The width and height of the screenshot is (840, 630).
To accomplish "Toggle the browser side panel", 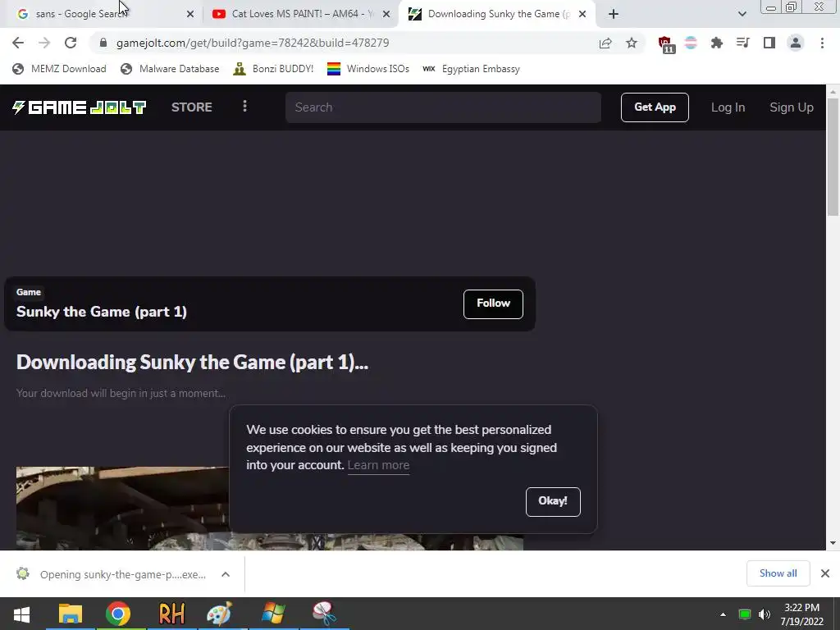I will click(x=769, y=43).
